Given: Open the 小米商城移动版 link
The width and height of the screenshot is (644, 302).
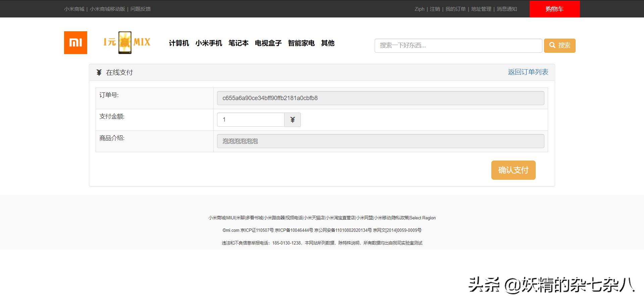Looking at the screenshot, I should 107,9.
